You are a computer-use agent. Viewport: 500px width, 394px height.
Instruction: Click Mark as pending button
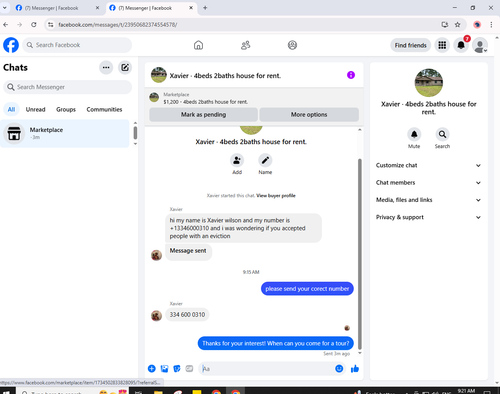203,115
